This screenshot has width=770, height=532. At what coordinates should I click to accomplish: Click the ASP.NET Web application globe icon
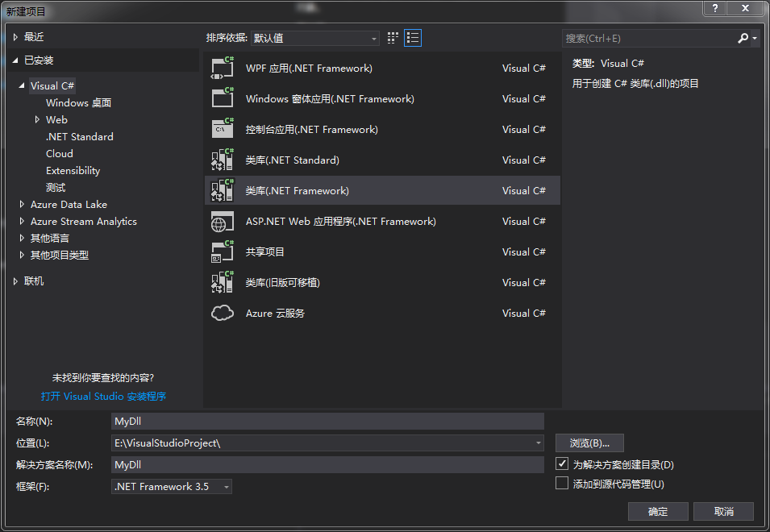point(223,222)
